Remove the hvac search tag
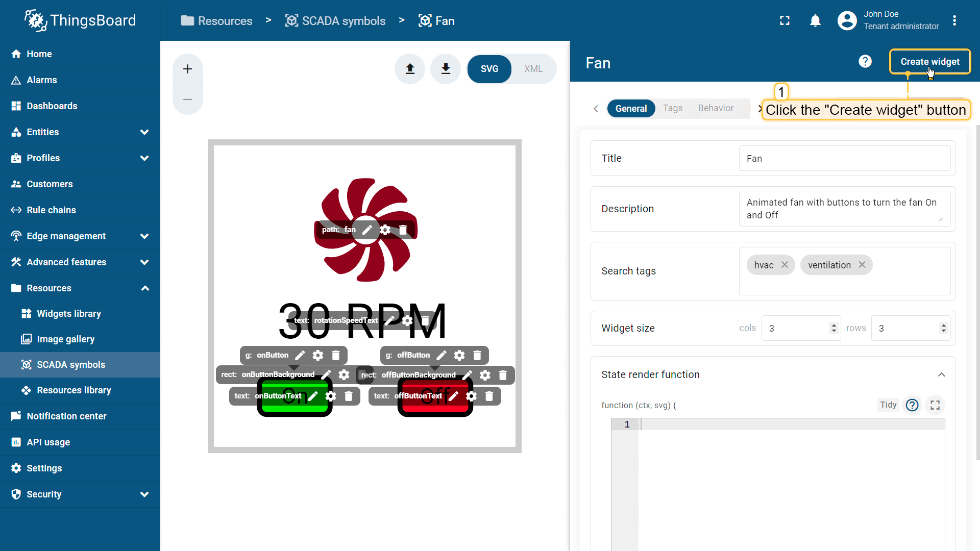The width and height of the screenshot is (980, 551). click(x=785, y=265)
